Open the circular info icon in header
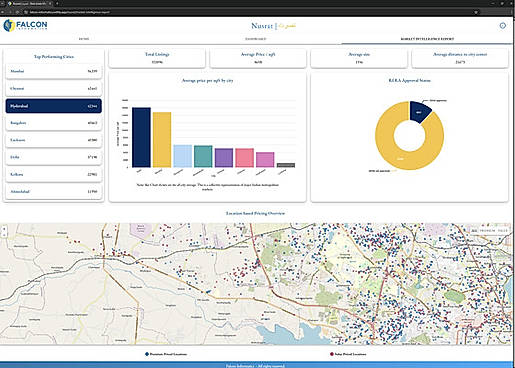The image size is (515, 368). click(x=503, y=26)
